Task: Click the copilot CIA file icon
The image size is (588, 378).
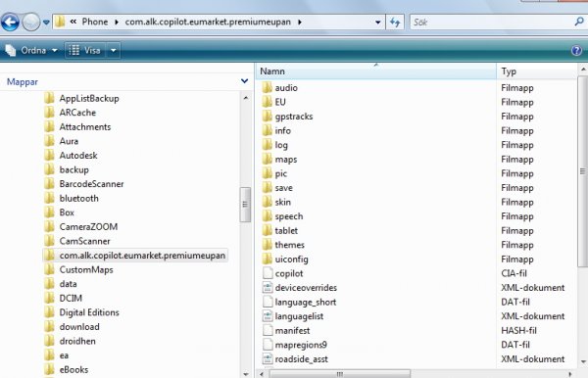Action: (268, 273)
